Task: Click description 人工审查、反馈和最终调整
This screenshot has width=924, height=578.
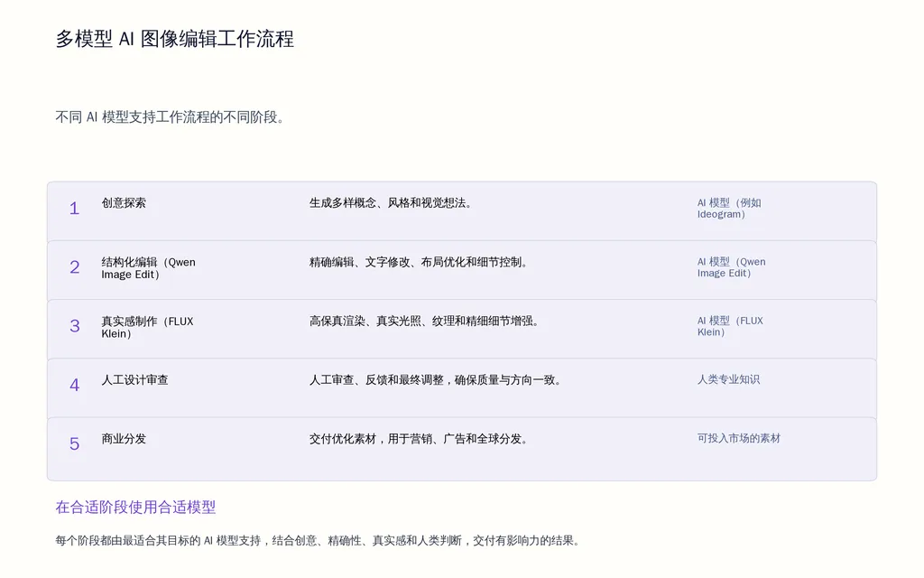Action: coord(376,380)
